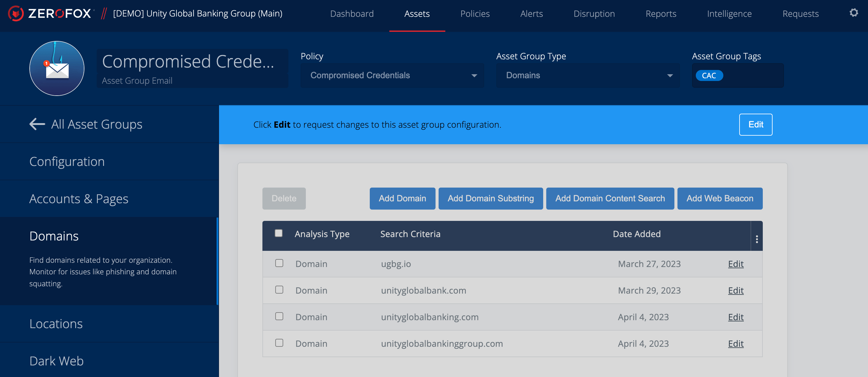Check the box for ugbg.io domain
The width and height of the screenshot is (868, 377).
coord(279,263)
